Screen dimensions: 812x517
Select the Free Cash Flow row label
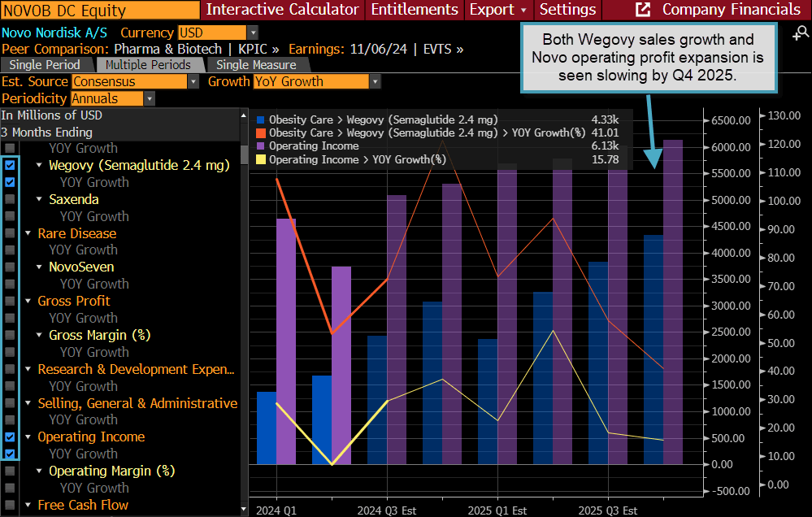(x=83, y=505)
